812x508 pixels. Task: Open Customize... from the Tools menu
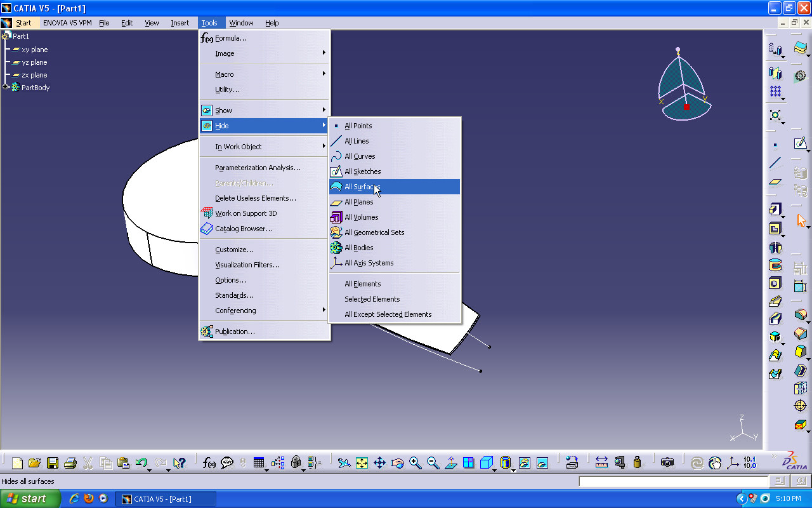click(265, 250)
